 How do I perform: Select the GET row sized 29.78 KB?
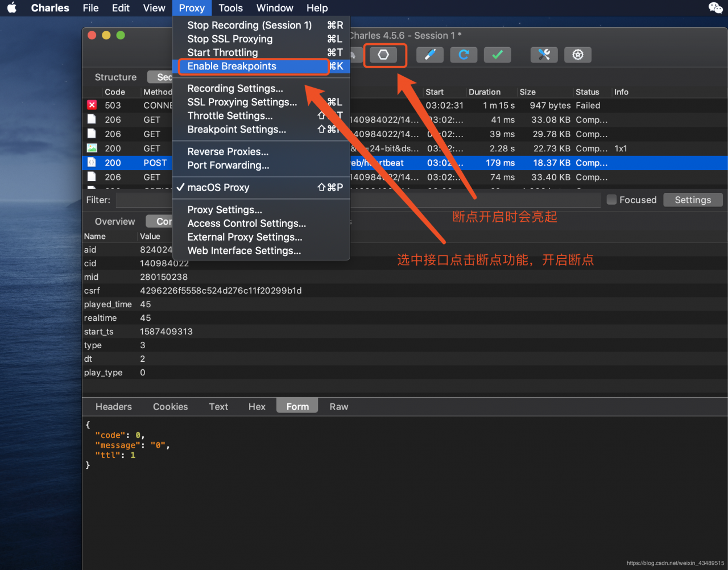click(405, 134)
